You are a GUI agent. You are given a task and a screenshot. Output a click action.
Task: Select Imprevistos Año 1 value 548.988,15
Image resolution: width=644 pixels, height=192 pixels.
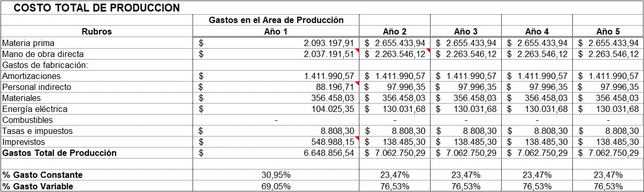point(276,142)
